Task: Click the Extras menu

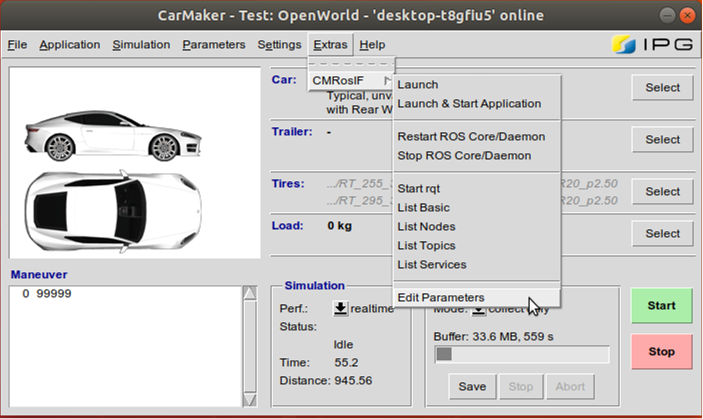Action: [x=330, y=45]
